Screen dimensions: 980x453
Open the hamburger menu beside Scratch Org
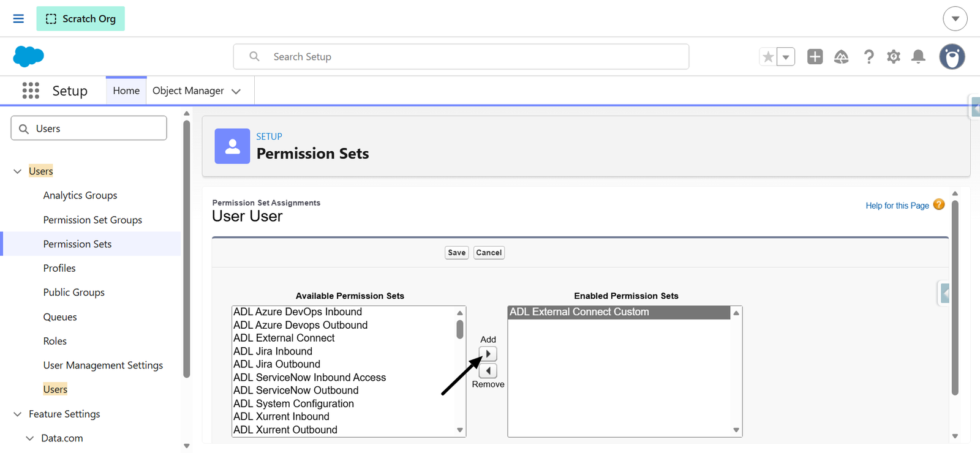(x=18, y=18)
